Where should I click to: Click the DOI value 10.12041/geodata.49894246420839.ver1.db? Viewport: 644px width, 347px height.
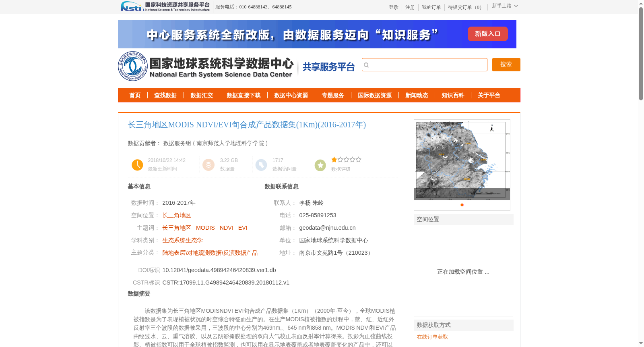tap(219, 270)
